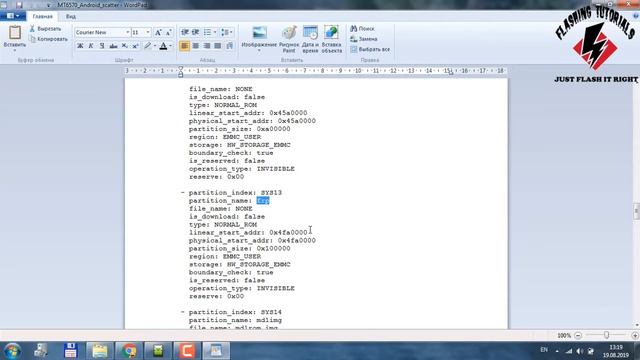
Task: Switch to the Главная ribbon tab
Action: coord(42,17)
